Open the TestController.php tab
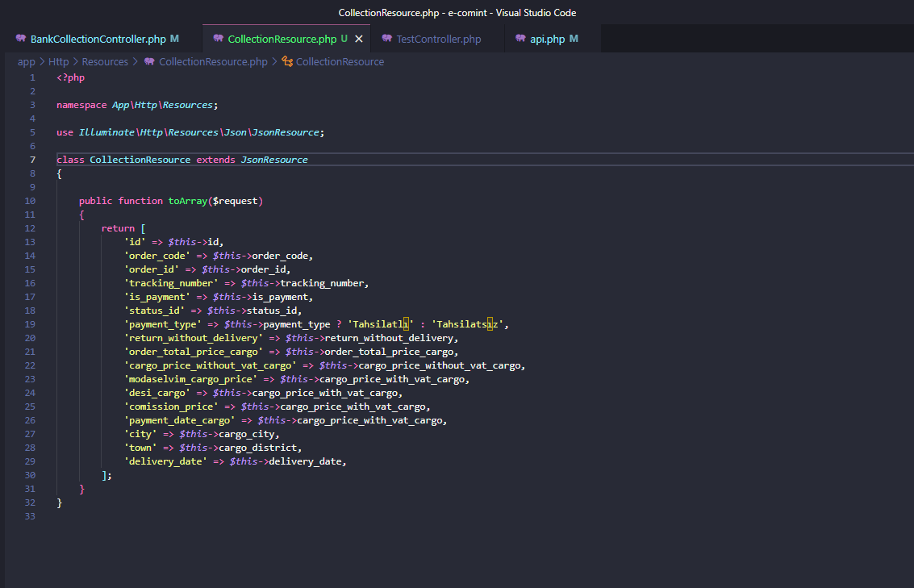Viewport: 914px width, 588px height. tap(438, 39)
